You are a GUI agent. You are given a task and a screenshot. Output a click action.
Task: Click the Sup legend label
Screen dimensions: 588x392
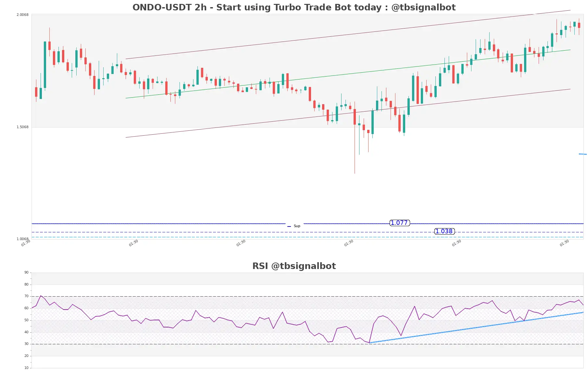(297, 226)
